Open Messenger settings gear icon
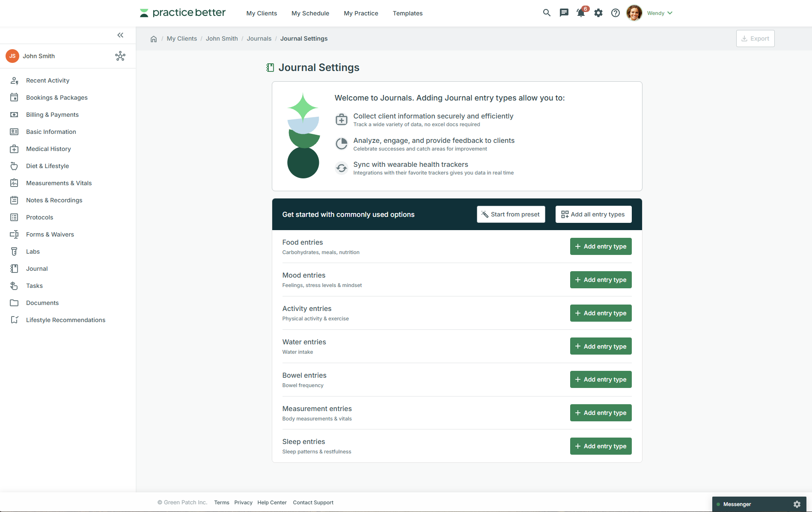This screenshot has height=512, width=812. pyautogui.click(x=797, y=504)
